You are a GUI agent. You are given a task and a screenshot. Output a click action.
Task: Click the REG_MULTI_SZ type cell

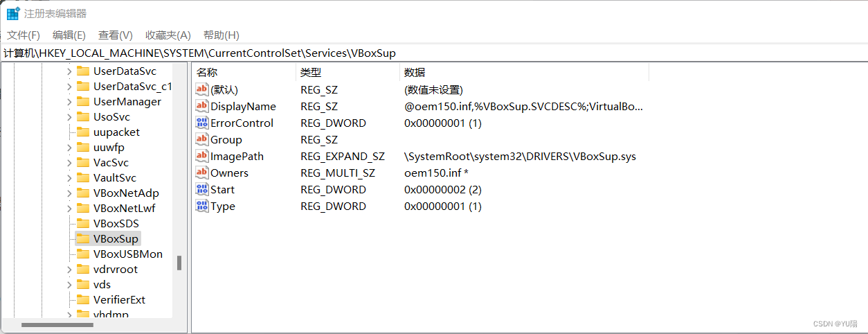click(338, 173)
